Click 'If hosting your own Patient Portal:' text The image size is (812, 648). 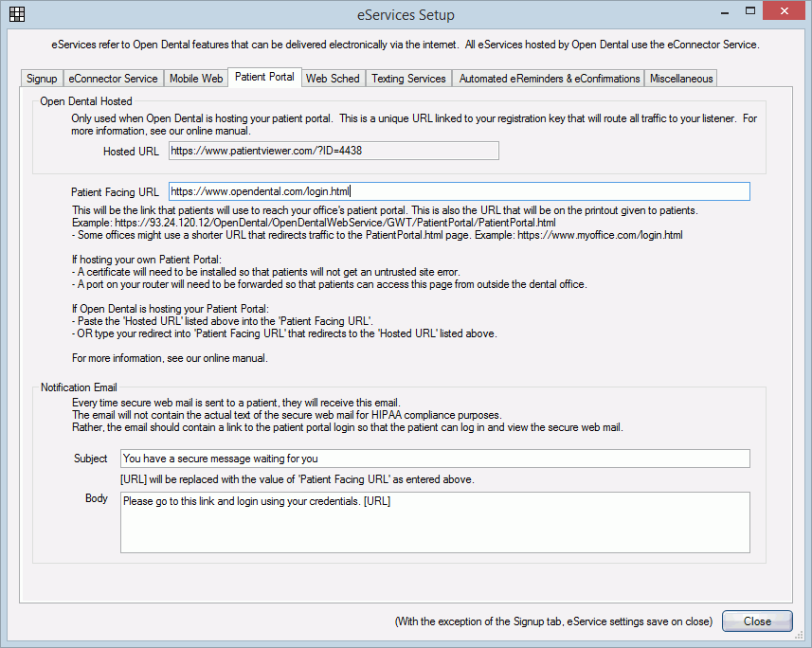tap(147, 260)
